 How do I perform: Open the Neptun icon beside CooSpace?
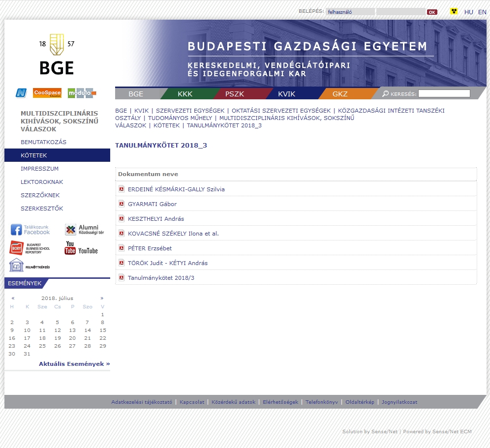tap(21, 93)
